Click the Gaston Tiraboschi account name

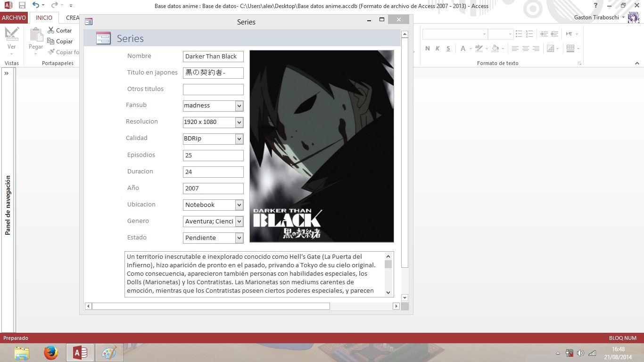pyautogui.click(x=596, y=17)
